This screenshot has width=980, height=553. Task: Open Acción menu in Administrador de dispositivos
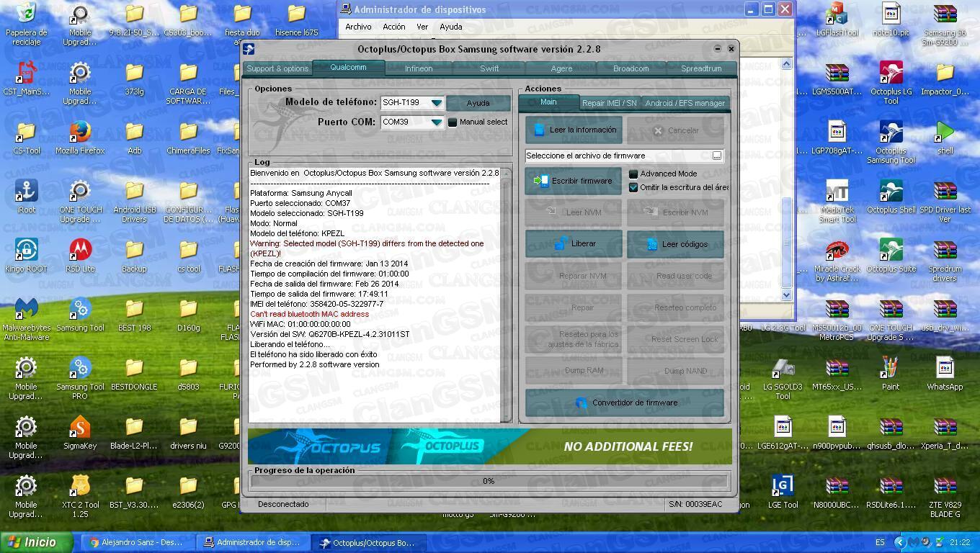click(393, 27)
